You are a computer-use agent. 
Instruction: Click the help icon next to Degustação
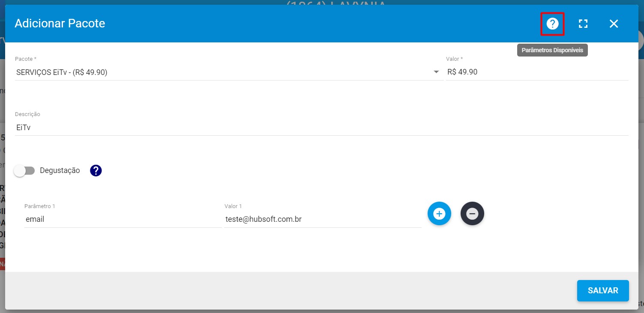[x=96, y=170]
